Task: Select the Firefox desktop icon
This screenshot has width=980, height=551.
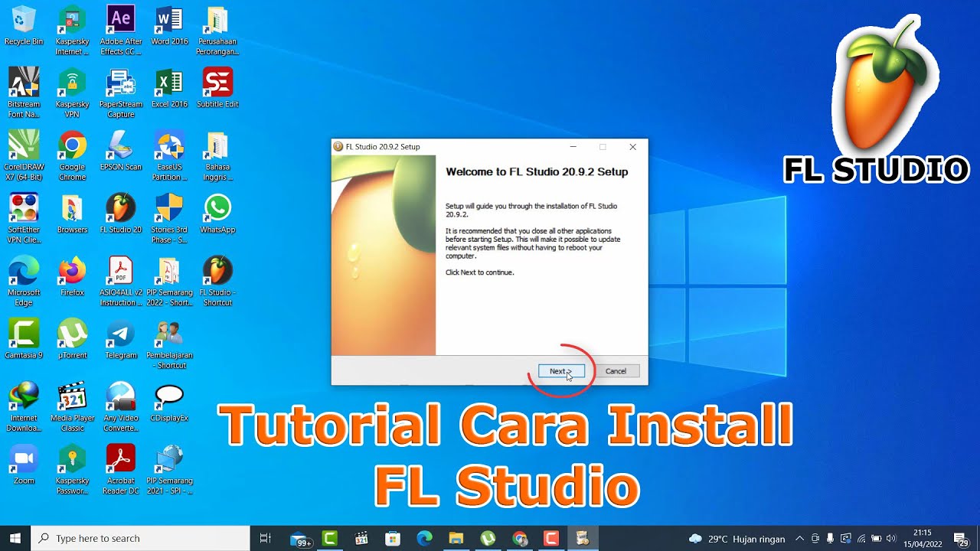Action: tap(72, 276)
